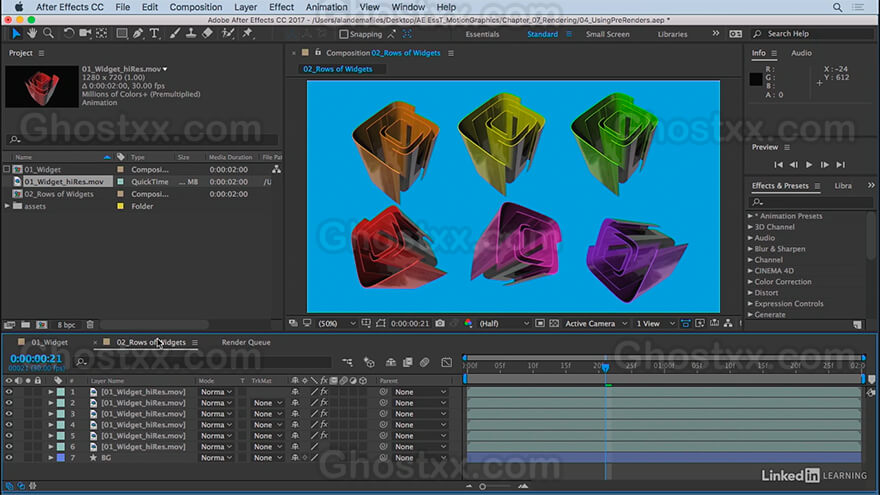Screen dimensions: 880x495
Task: Switch to the Libraries workspace
Action: [672, 34]
